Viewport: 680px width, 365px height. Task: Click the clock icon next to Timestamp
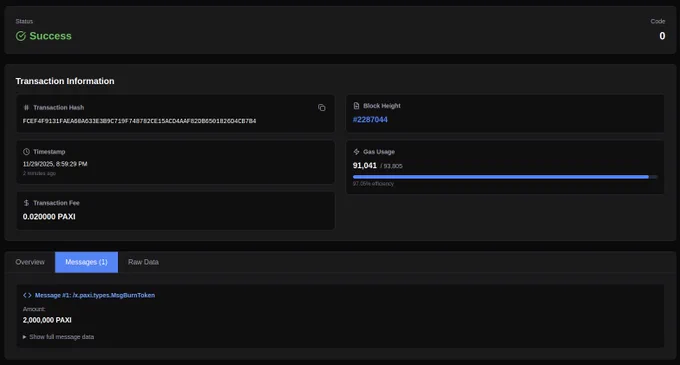[x=26, y=152]
